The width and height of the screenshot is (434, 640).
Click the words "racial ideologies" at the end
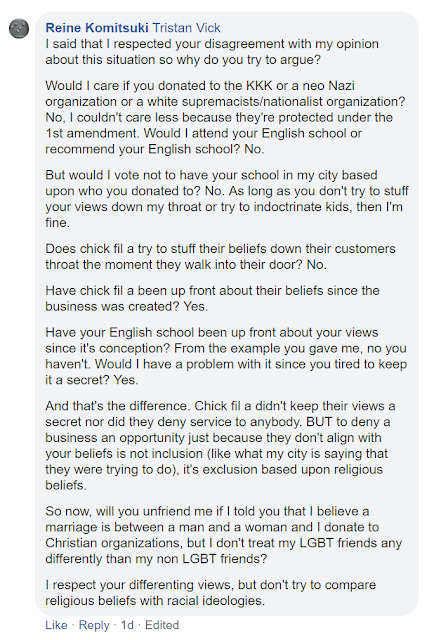click(x=212, y=601)
